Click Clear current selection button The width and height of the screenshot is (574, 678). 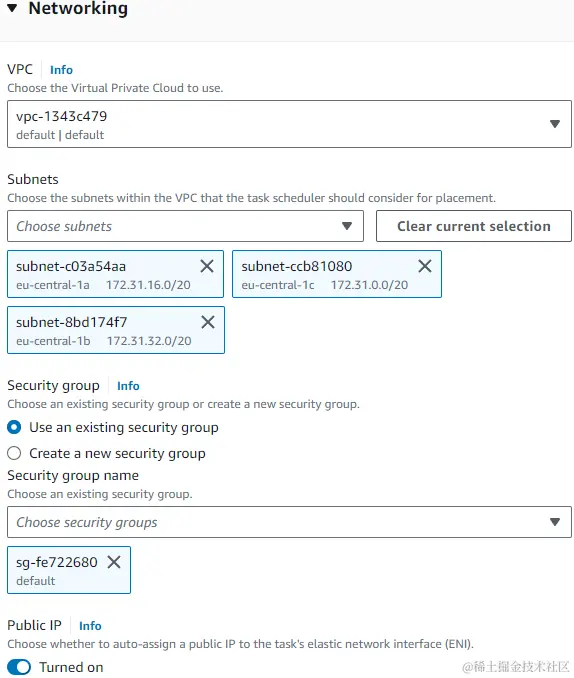[474, 226]
